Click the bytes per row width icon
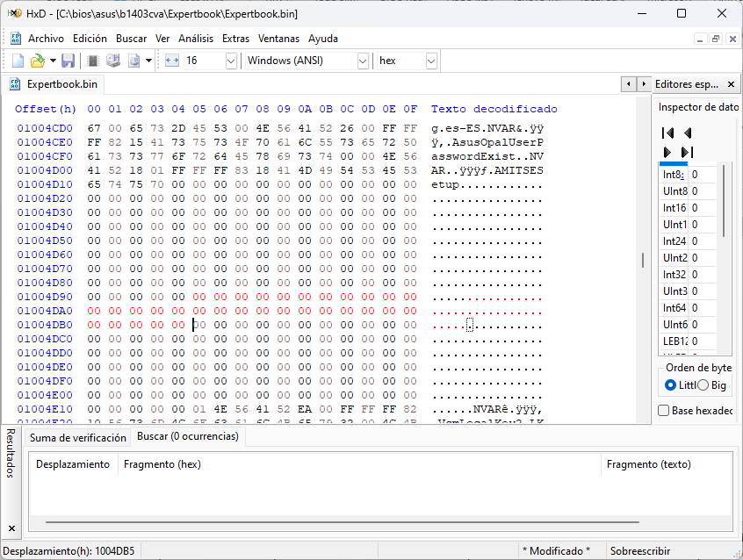 (171, 61)
